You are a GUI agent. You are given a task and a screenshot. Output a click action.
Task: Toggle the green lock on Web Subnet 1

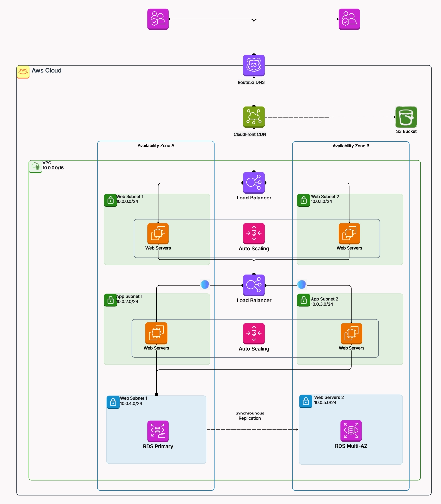coord(110,200)
